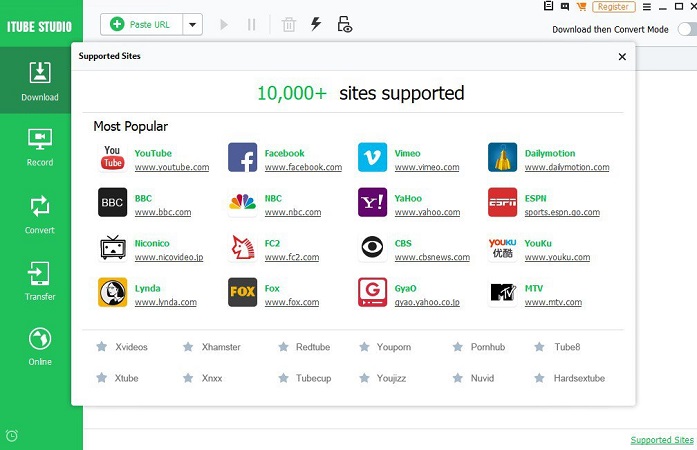Resume downloads with the play icon
Screen dimensions: 697x450
(224, 24)
